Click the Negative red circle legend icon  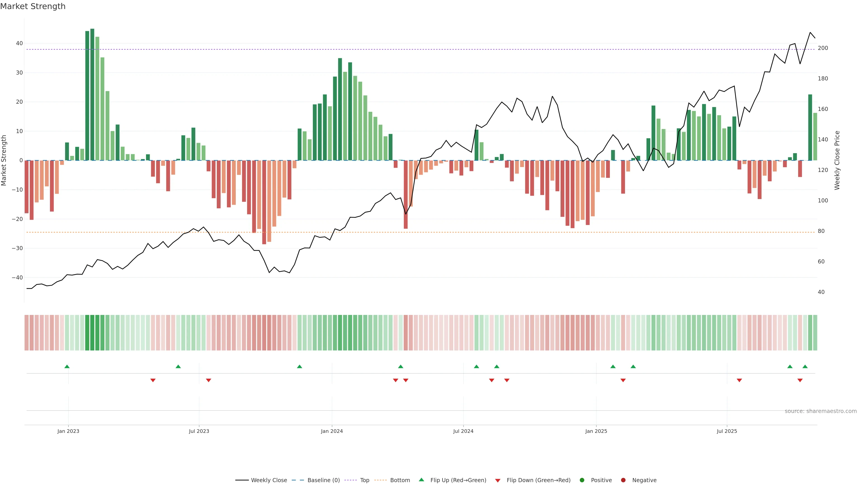tap(623, 480)
